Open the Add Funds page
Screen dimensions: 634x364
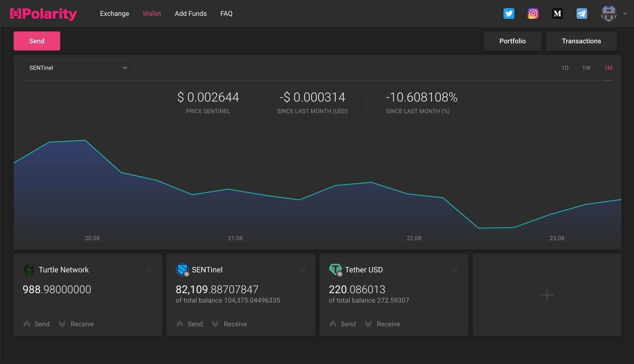pyautogui.click(x=191, y=14)
